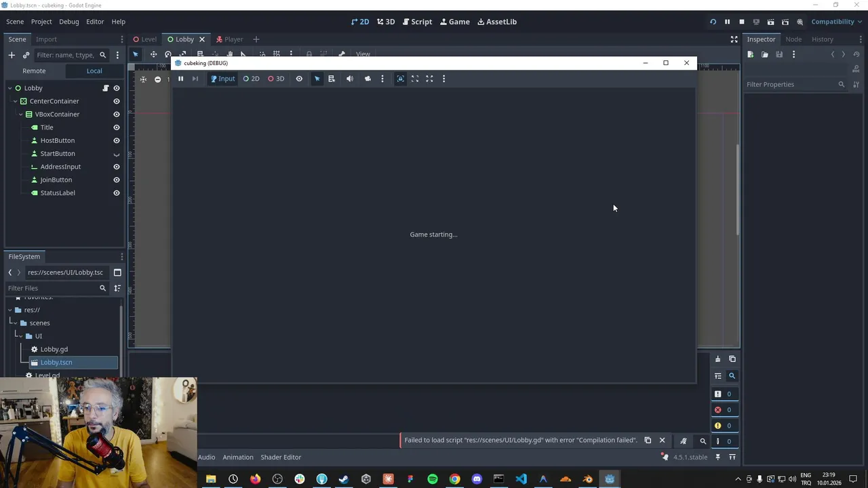This screenshot has width=868, height=488.
Task: Copy the Output log contents
Action: [732, 359]
